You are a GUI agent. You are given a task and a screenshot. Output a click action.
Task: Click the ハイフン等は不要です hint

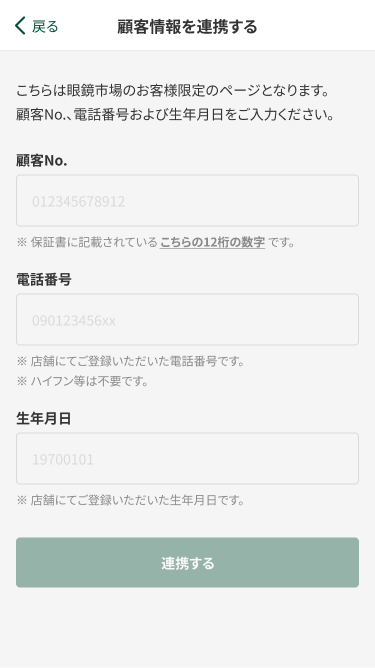pos(83,381)
